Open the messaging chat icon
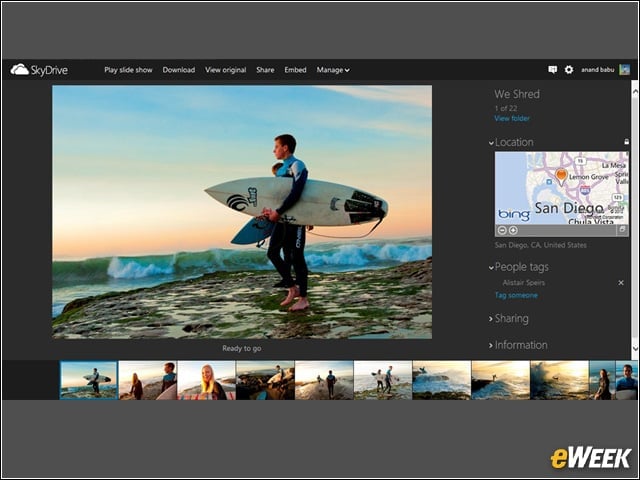This screenshot has height=480, width=640. (x=553, y=70)
